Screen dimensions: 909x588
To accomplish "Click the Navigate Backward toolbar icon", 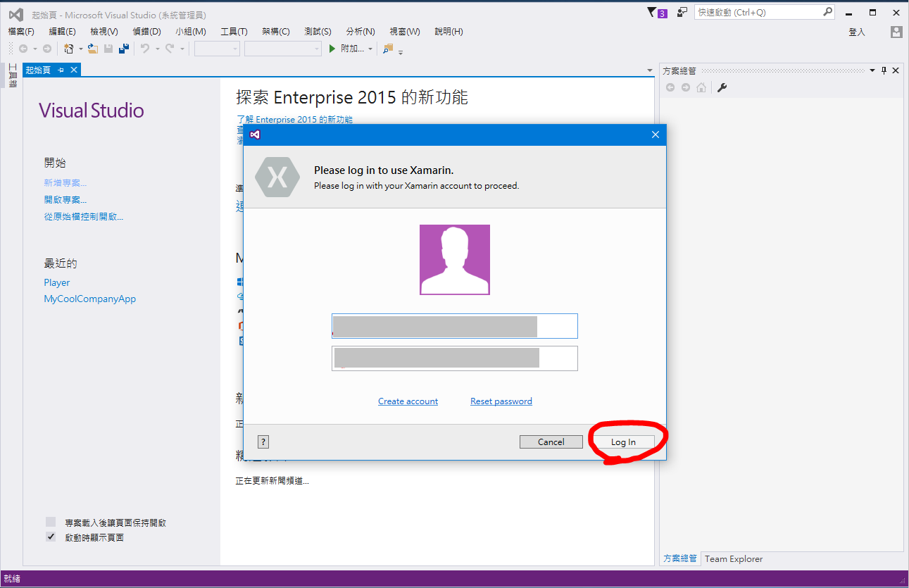I will click(x=23, y=49).
